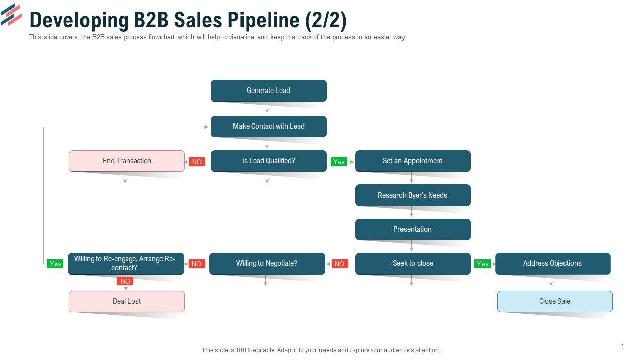The width and height of the screenshot is (644, 362).
Task: Click the slide number in bottom corner
Action: tap(623, 346)
